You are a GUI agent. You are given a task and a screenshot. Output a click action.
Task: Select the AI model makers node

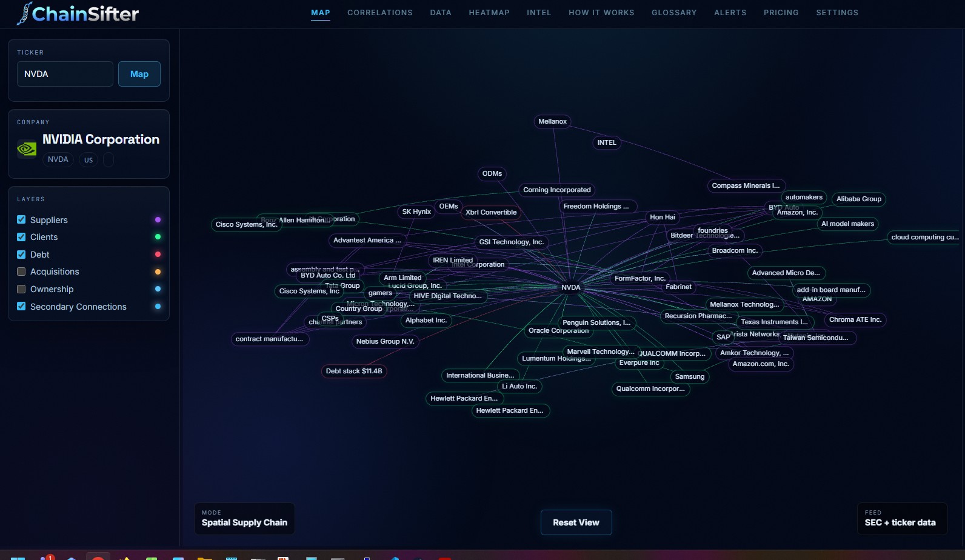click(x=847, y=224)
